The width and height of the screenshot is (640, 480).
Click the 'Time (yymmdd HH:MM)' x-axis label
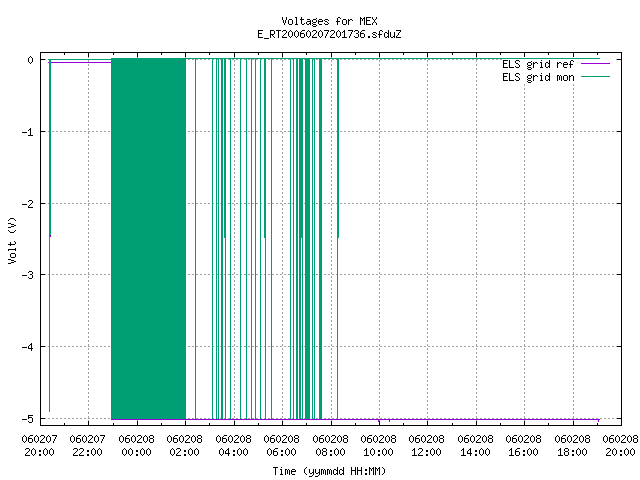[329, 471]
